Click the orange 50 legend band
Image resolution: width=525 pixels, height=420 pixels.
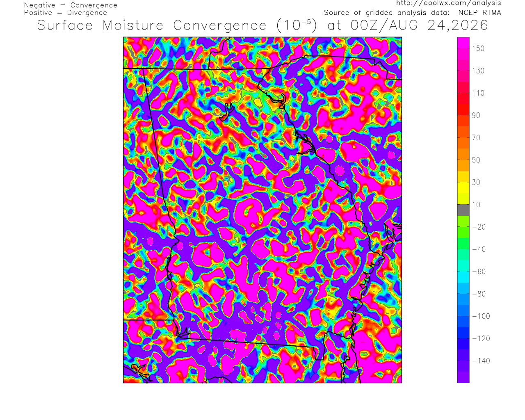(463, 160)
